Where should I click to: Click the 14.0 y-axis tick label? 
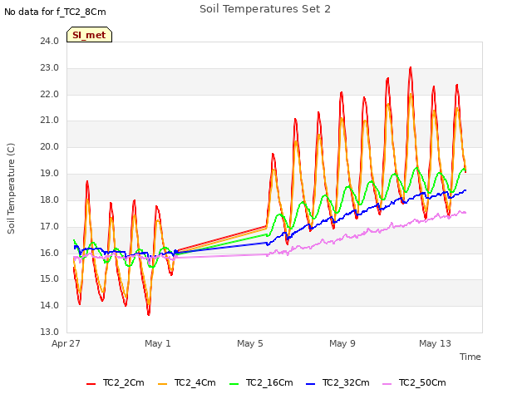[x=50, y=305]
